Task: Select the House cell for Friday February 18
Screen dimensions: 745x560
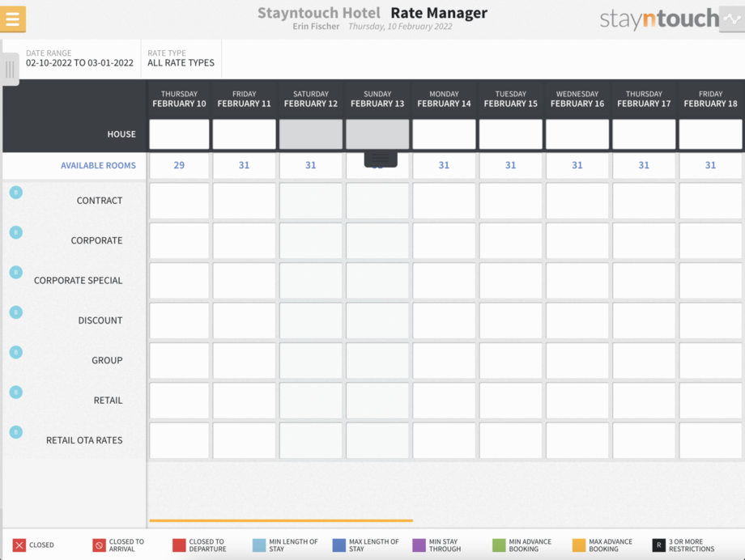Action: click(x=710, y=134)
